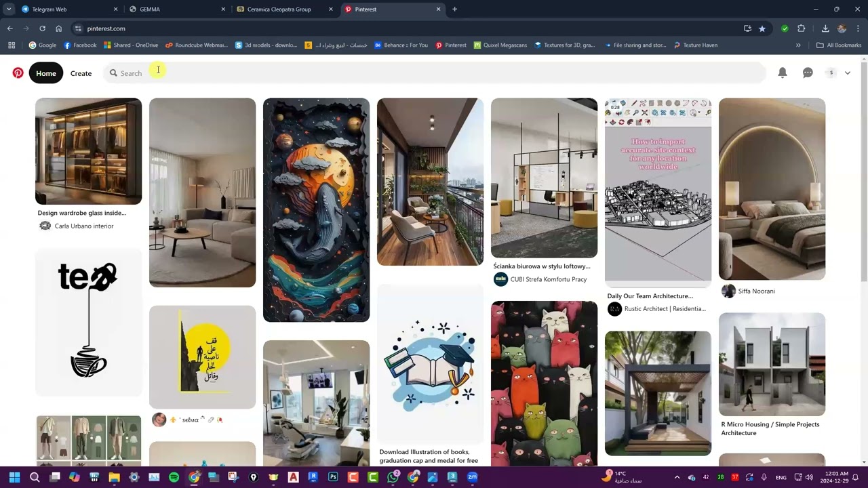Image resolution: width=868 pixels, height=488 pixels.
Task: Open the Behance :: For You bookmark
Action: point(401,45)
